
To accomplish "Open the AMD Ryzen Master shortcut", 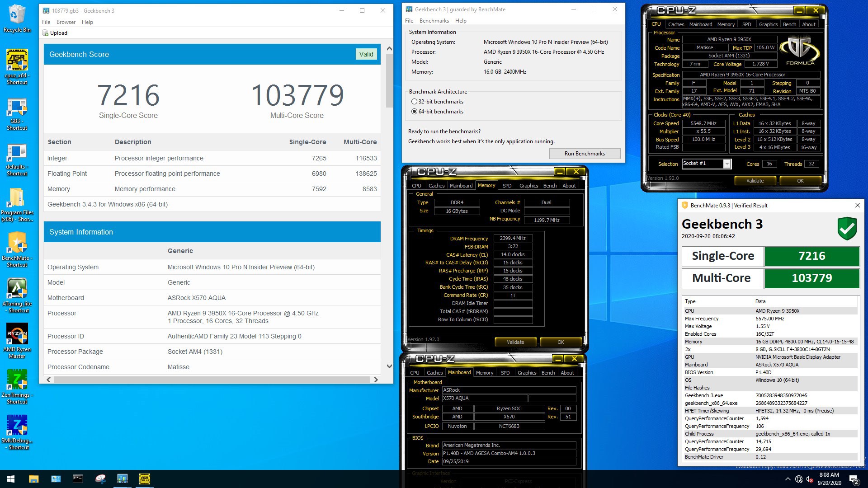I will point(17,334).
